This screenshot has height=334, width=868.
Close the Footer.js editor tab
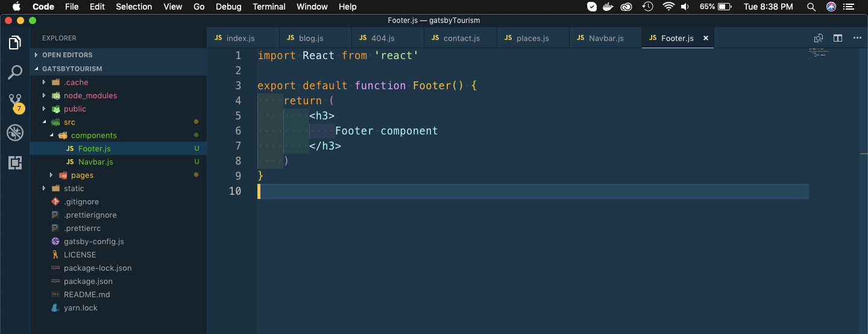pyautogui.click(x=706, y=38)
